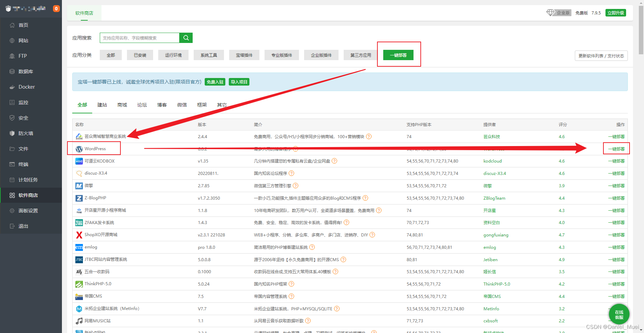Open the 文件 folder sidebar icon

point(12,149)
